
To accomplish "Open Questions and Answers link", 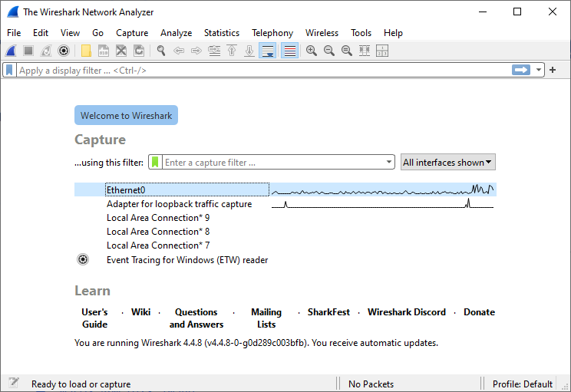I will pos(196,318).
